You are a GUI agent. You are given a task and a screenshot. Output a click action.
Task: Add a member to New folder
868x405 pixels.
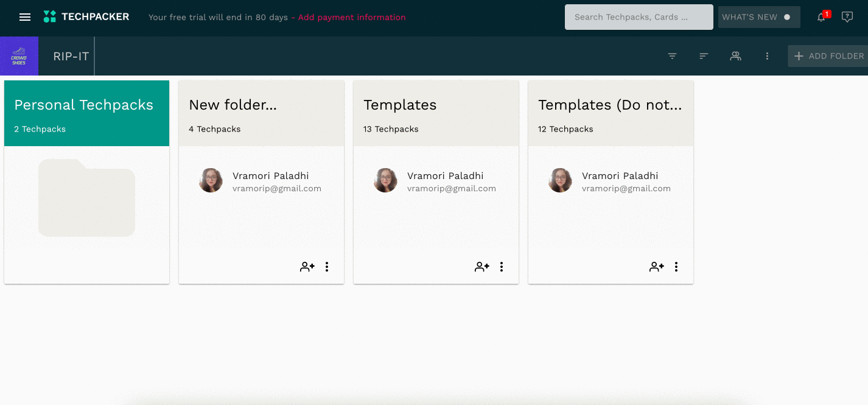point(307,267)
